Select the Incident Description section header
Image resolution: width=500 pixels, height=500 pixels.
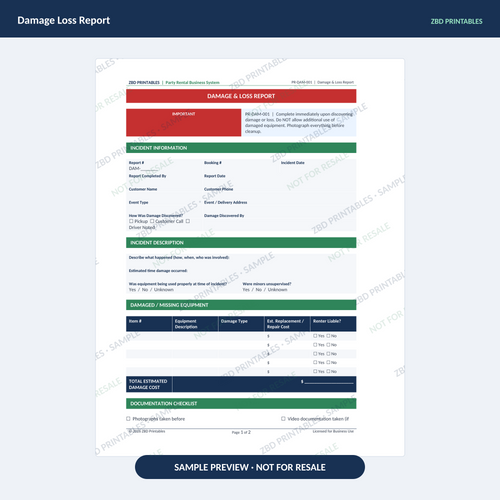click(241, 243)
